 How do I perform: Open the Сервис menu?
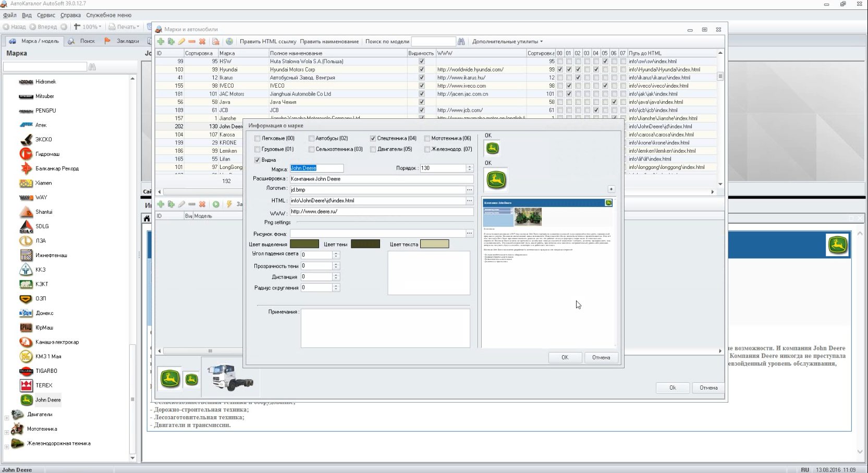[46, 15]
